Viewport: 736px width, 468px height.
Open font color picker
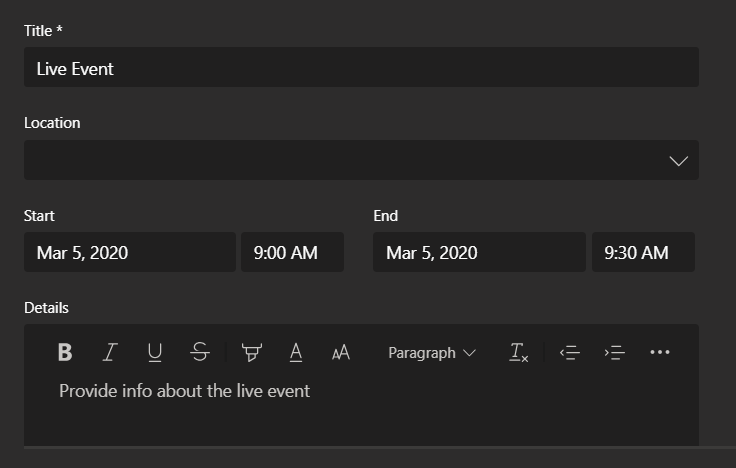coord(296,352)
